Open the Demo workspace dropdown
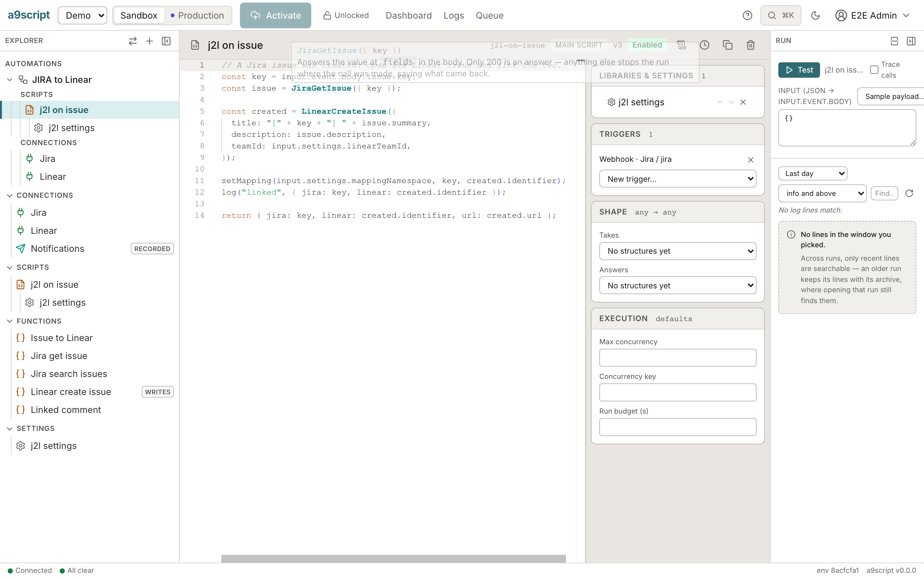The image size is (924, 578). 82,15
